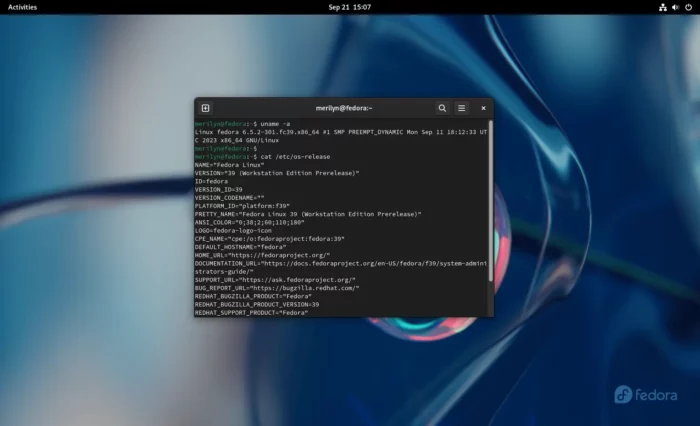This screenshot has width=700, height=426.
Task: Click the ID=fedora line
Action: point(211,181)
